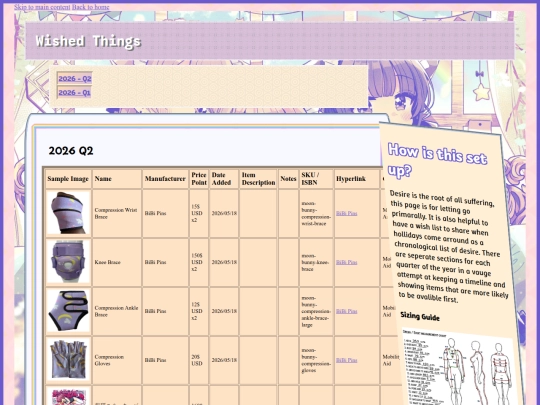Click the Compression Gloves row manufacturer cell

(x=165, y=360)
